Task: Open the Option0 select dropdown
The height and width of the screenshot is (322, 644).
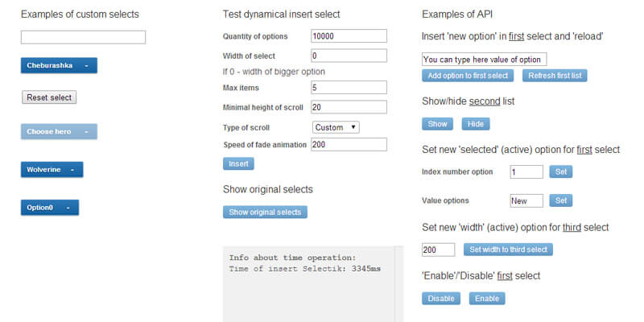Action: tap(49, 208)
